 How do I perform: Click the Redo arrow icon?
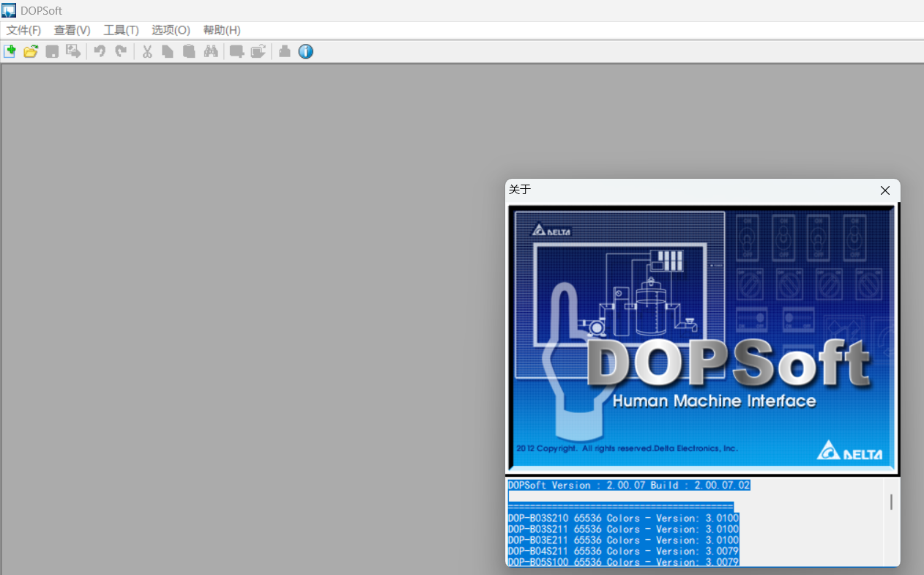tap(121, 51)
